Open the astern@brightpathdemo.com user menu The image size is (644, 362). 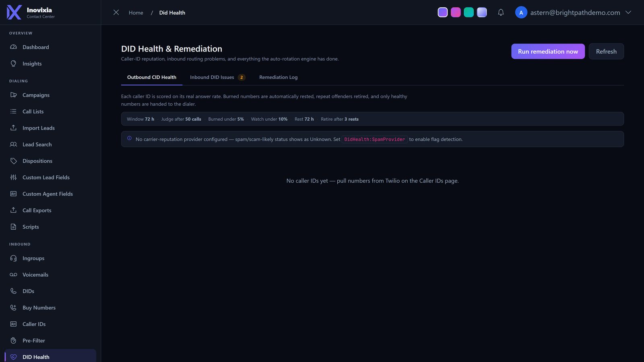click(575, 12)
